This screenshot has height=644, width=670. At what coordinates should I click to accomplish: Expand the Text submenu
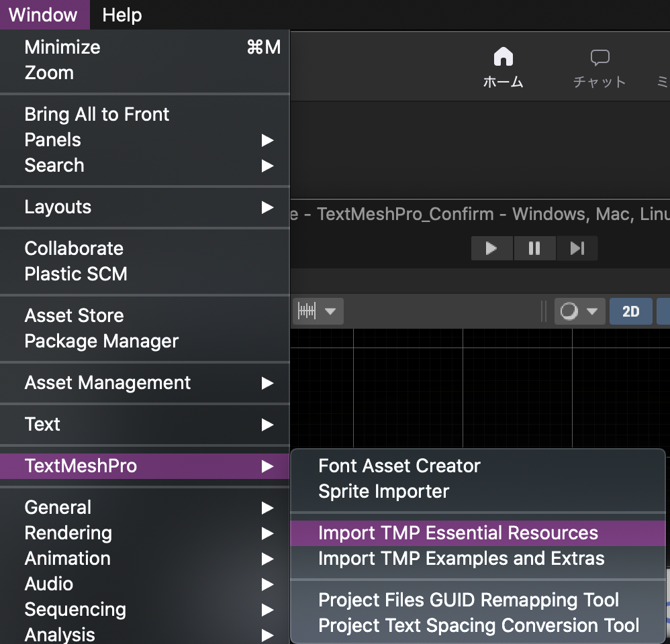[x=145, y=424]
